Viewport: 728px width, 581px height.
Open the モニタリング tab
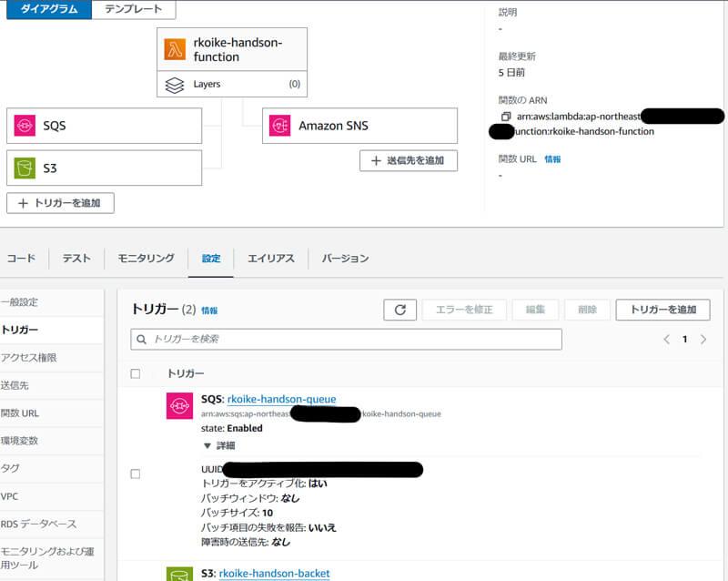click(x=146, y=259)
